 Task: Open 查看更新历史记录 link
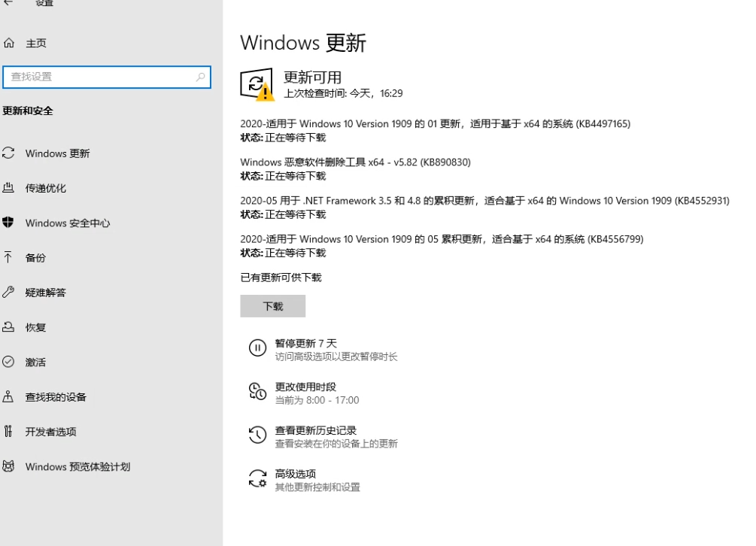(315, 430)
